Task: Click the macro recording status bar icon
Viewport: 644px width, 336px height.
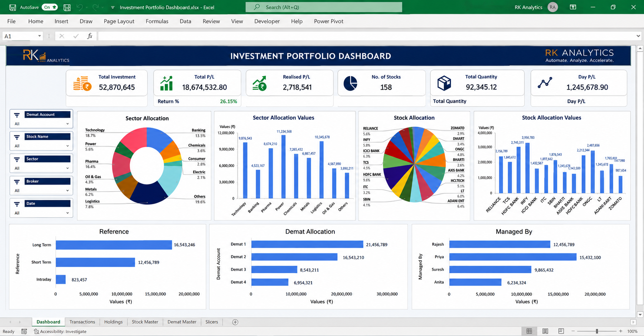Action: [x=24, y=331]
